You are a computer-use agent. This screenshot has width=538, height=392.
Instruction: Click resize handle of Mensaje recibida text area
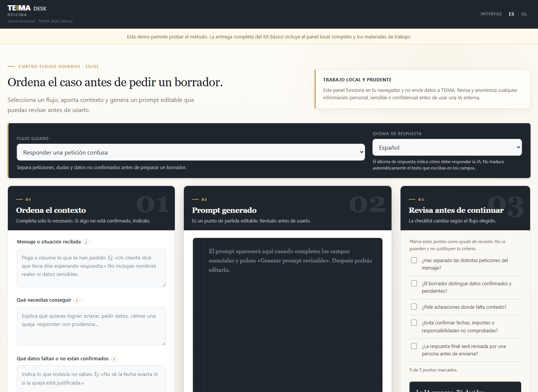[x=164, y=285]
